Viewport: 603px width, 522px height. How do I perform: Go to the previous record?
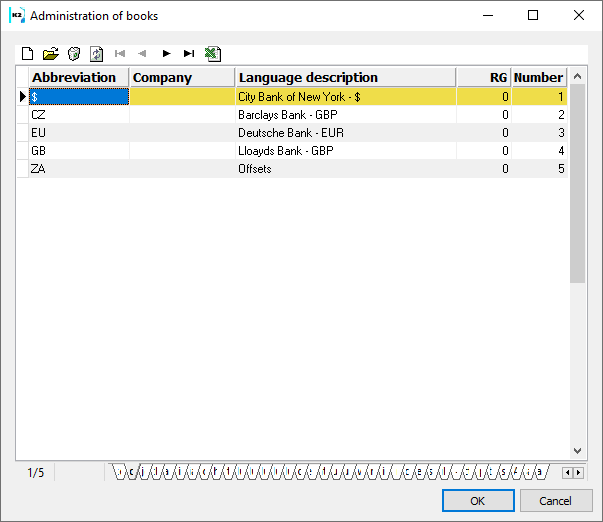142,53
